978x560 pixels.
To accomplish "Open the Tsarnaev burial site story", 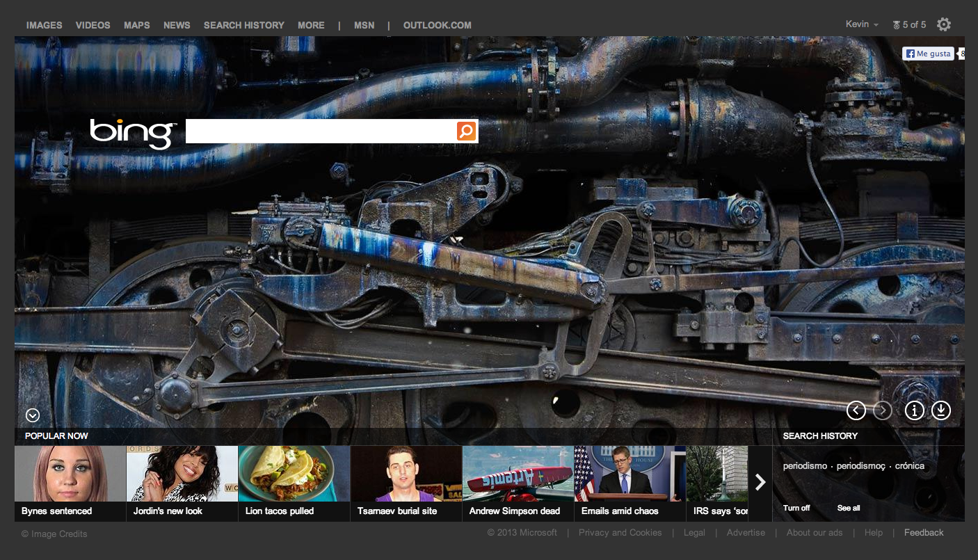I will point(406,483).
